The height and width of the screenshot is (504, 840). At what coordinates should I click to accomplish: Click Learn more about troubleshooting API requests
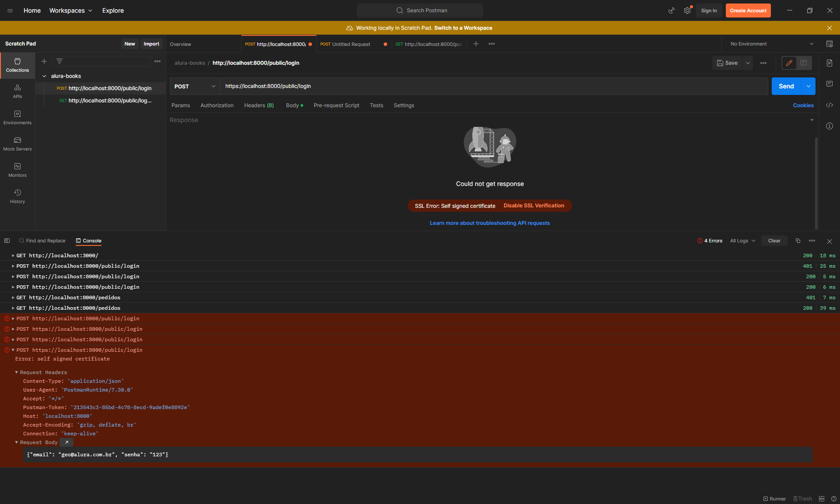click(x=490, y=223)
